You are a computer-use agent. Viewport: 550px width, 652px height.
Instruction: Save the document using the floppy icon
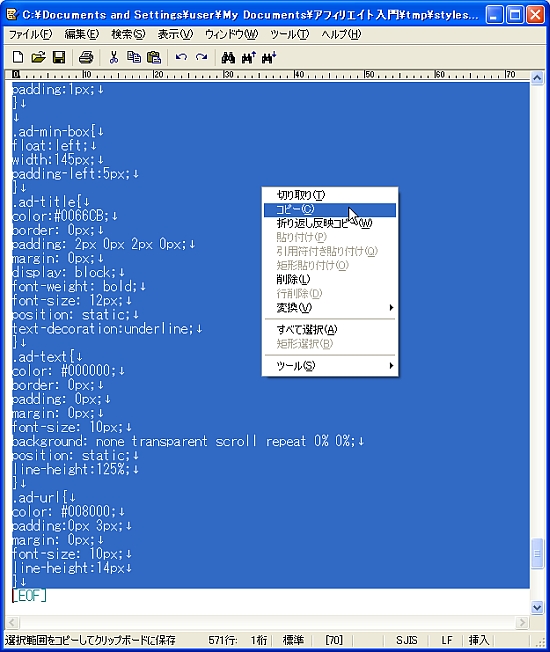point(59,57)
